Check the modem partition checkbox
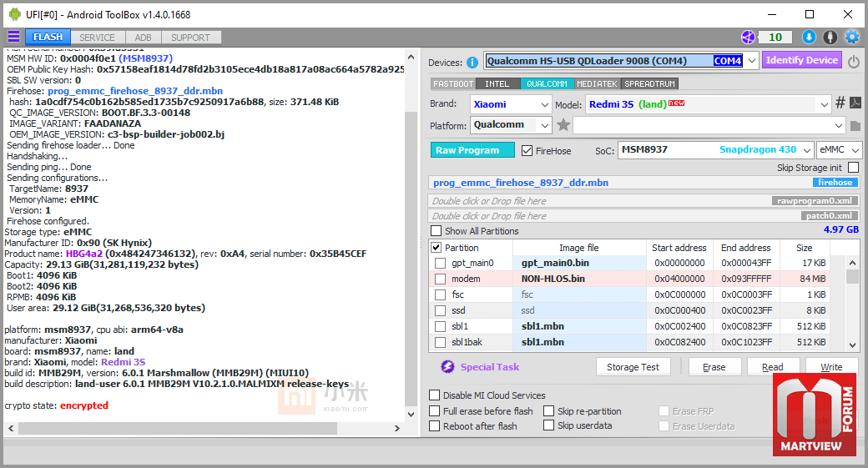Image resolution: width=868 pixels, height=468 pixels. (x=440, y=279)
